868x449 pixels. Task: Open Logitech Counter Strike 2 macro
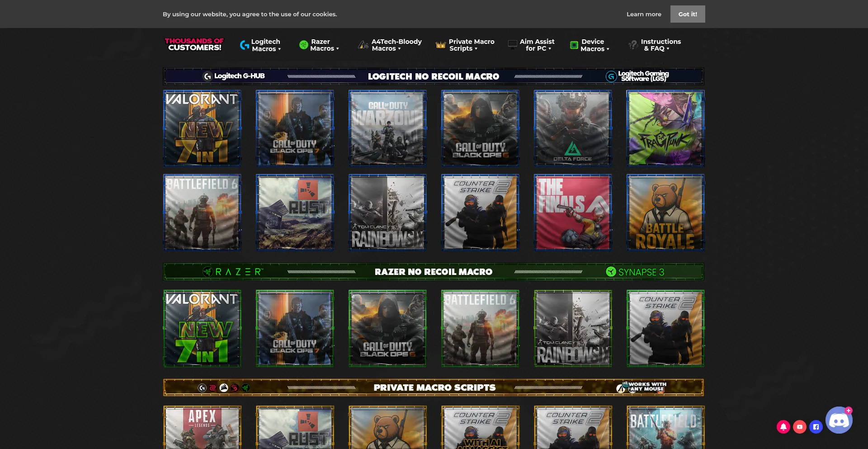pos(480,213)
